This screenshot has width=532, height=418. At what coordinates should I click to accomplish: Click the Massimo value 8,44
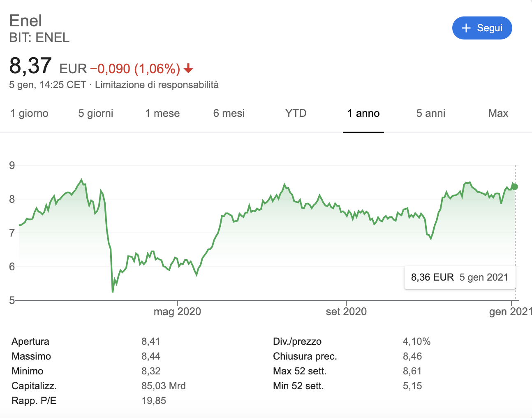tap(150, 356)
